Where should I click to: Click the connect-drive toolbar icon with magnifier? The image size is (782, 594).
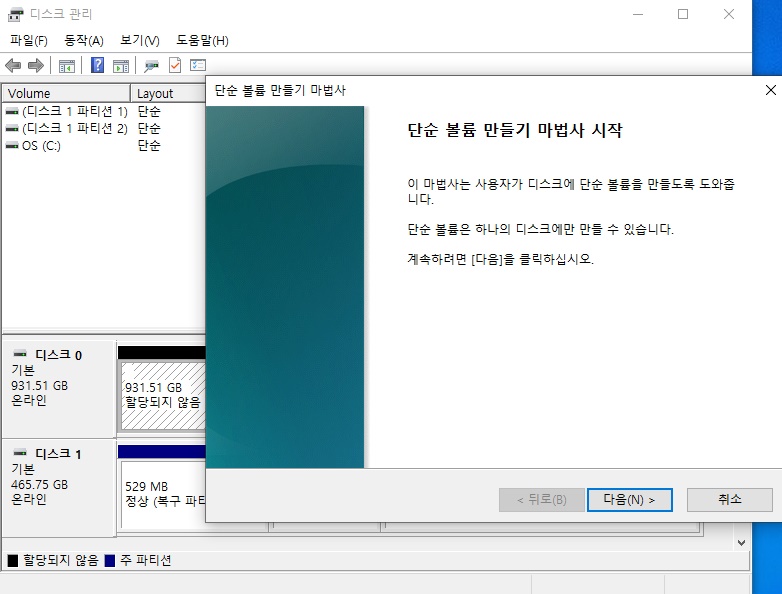click(151, 65)
